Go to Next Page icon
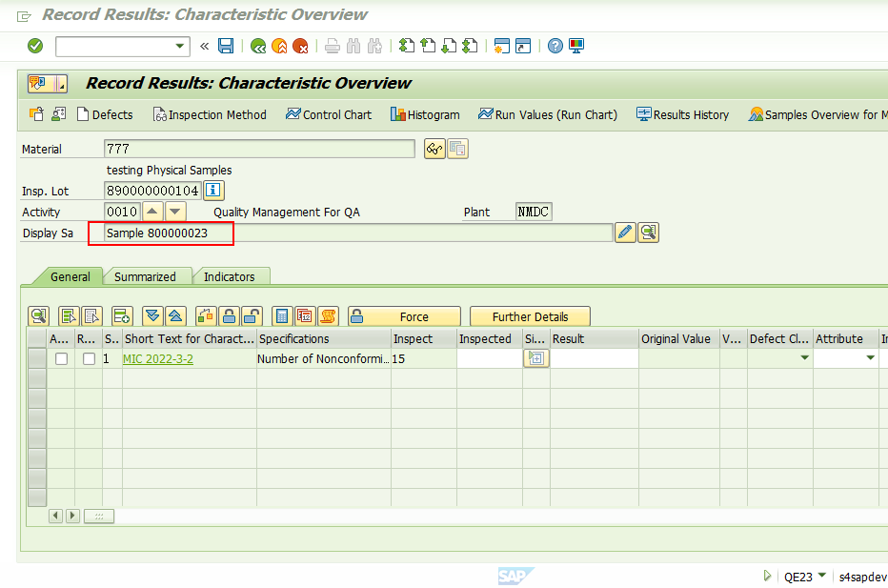 (x=449, y=46)
